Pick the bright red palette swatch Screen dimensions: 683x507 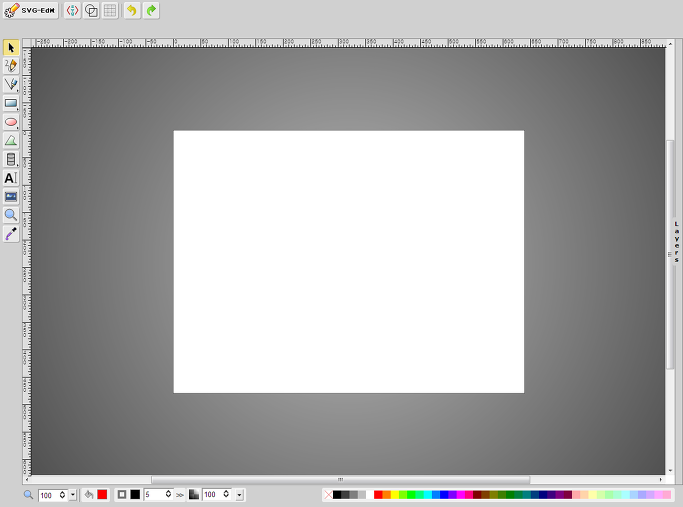[378, 495]
